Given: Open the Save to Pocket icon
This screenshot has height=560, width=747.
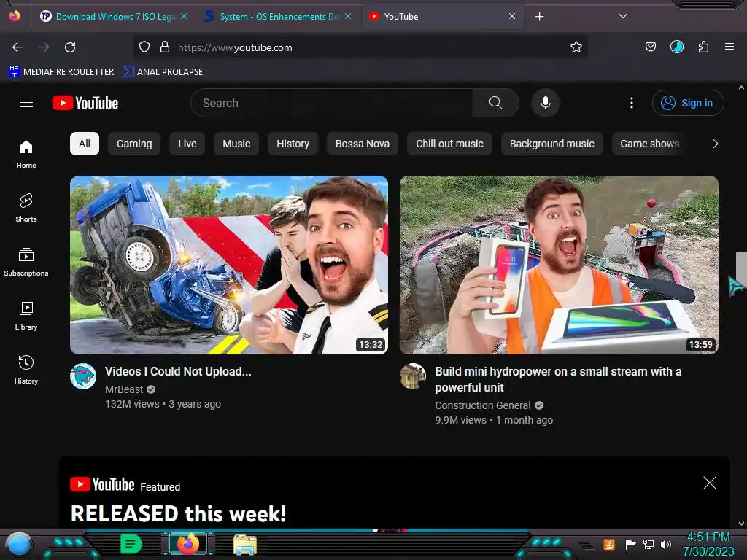Looking at the screenshot, I should [650, 47].
